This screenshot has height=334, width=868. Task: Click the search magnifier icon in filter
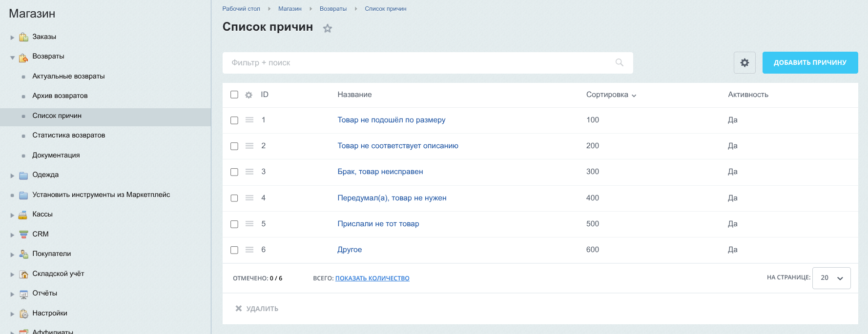(x=620, y=62)
